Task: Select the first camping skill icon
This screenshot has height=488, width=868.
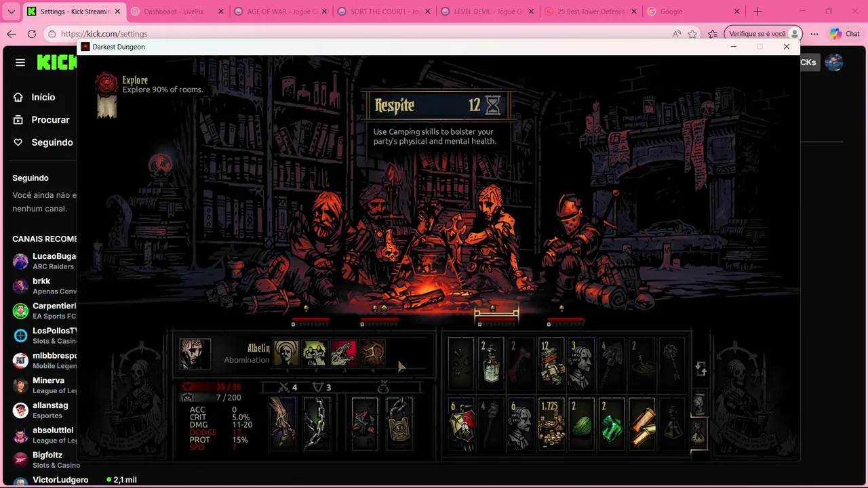Action: coord(286,353)
